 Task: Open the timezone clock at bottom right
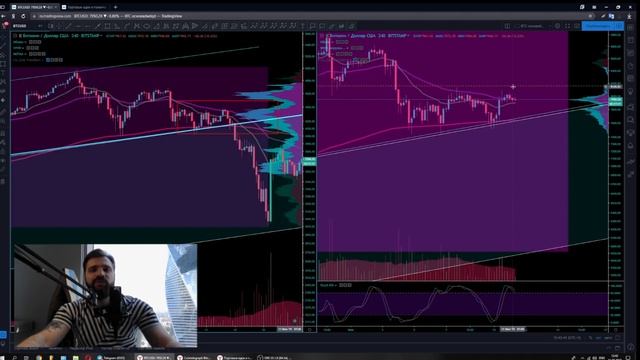(x=567, y=338)
